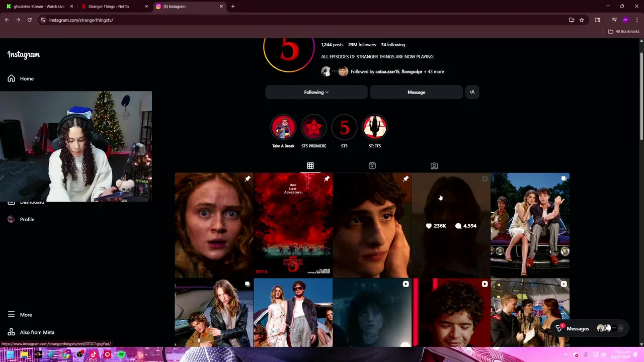Screen dimensions: 644x362
Task: Open the ST5 PREMIERE story highlight
Action: (x=314, y=128)
